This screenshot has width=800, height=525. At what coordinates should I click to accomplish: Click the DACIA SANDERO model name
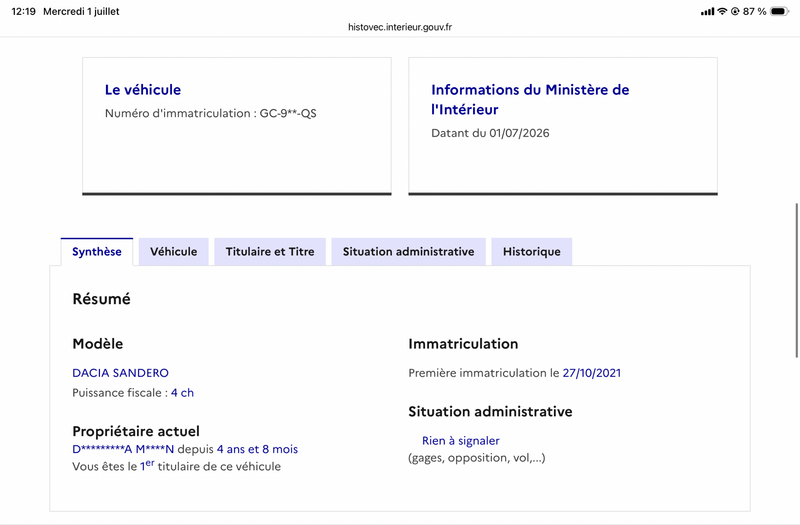point(120,373)
